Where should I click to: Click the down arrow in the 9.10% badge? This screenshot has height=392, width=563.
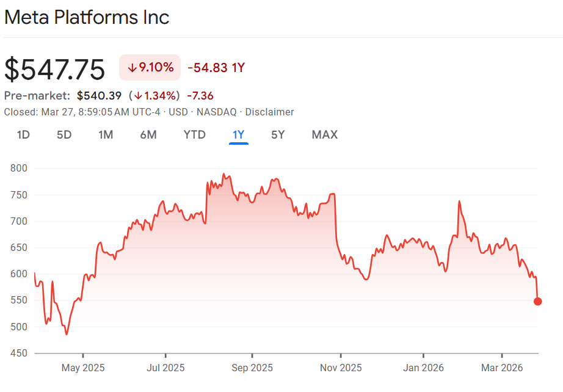click(132, 68)
